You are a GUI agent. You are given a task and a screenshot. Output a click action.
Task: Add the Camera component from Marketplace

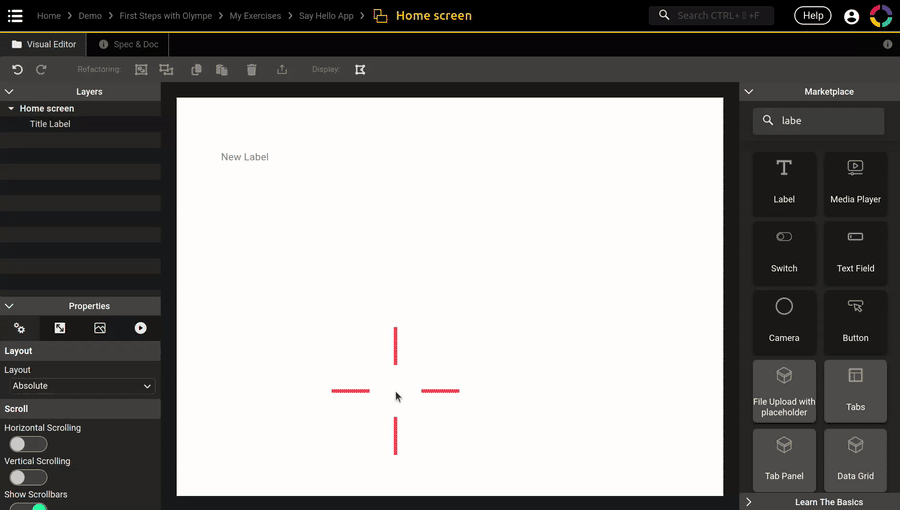pyautogui.click(x=784, y=320)
